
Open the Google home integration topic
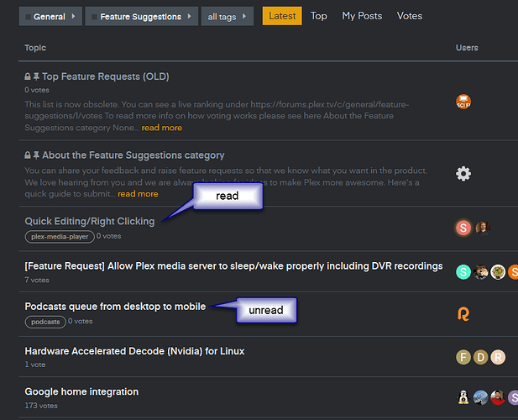tap(81, 391)
